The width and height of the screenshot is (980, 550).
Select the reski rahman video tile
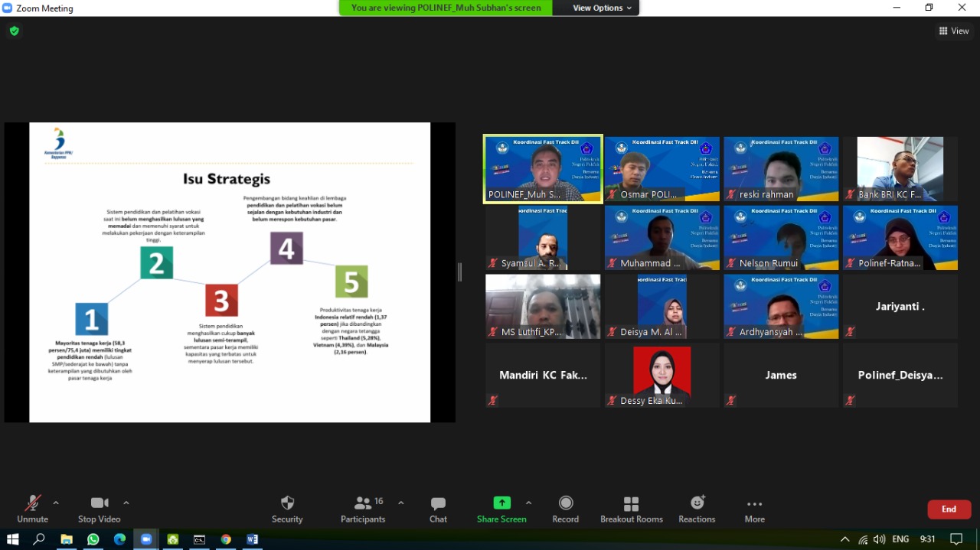point(781,169)
